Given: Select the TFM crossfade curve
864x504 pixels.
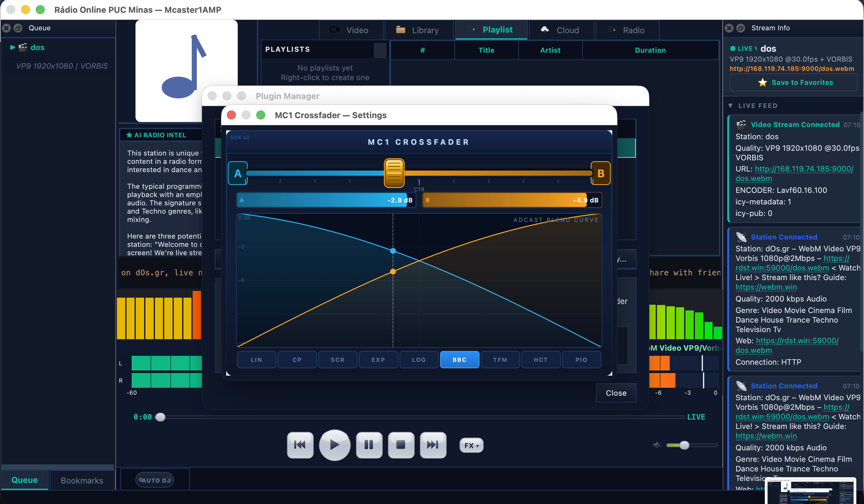Looking at the screenshot, I should pyautogui.click(x=500, y=359).
